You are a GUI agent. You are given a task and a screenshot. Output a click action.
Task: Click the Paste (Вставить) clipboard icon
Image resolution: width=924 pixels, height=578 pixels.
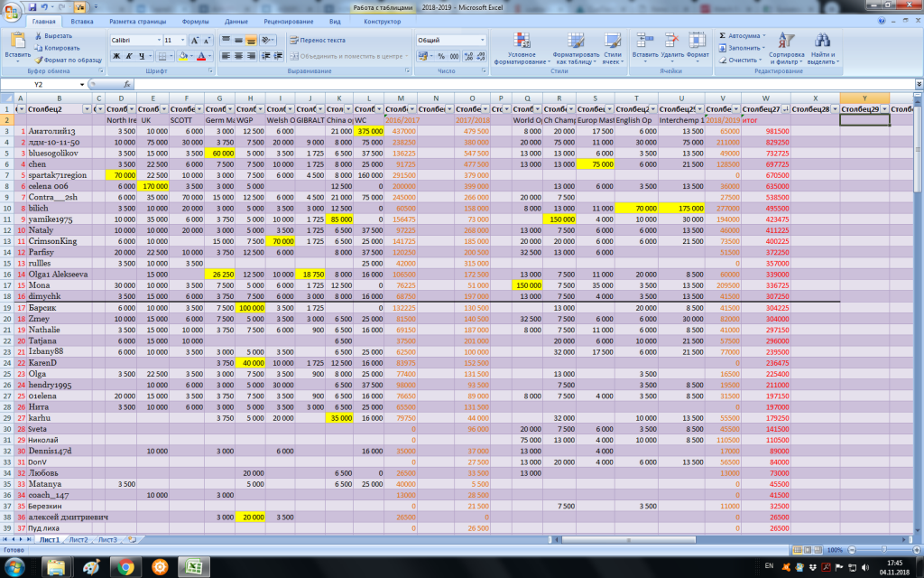click(x=17, y=41)
